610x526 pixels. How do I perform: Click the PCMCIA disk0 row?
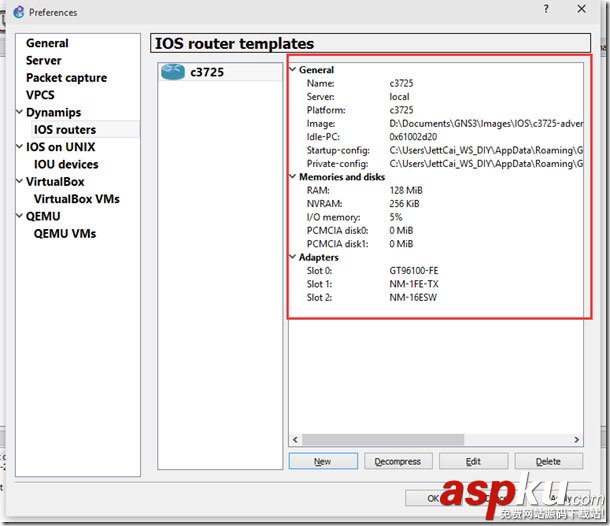tap(436, 230)
